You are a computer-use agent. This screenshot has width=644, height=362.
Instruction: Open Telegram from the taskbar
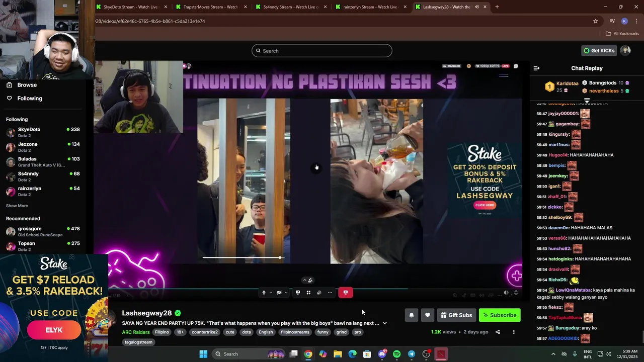pos(412,354)
